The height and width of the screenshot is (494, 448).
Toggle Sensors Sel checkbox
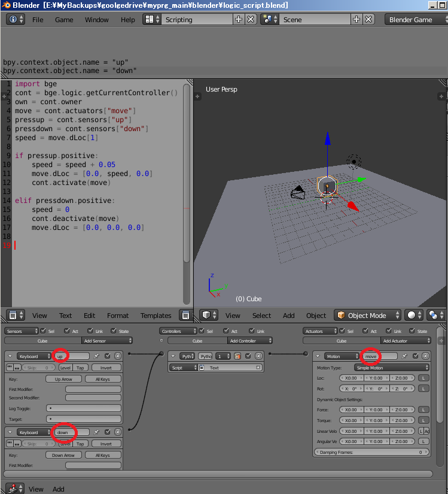click(44, 331)
